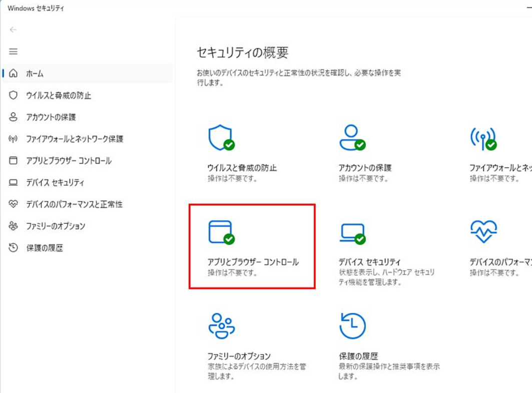Screen dimensions: 532x393
Task: Open デバイスのパフォーマンスと正常性 in sidebar
Action: point(74,204)
